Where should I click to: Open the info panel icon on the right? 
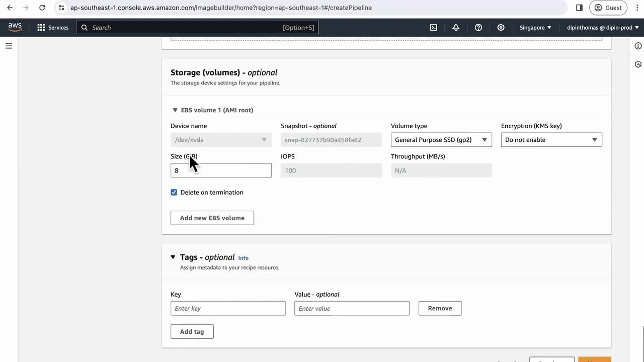[x=638, y=46]
